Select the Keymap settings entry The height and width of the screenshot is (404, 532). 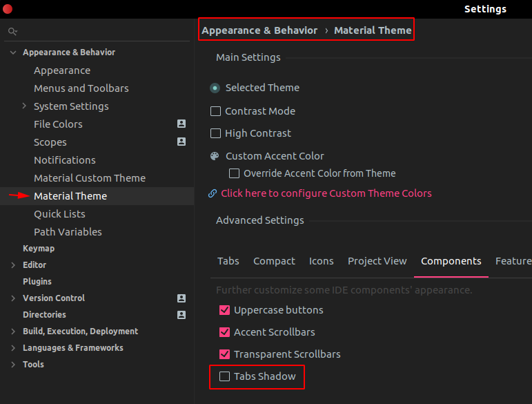point(39,249)
